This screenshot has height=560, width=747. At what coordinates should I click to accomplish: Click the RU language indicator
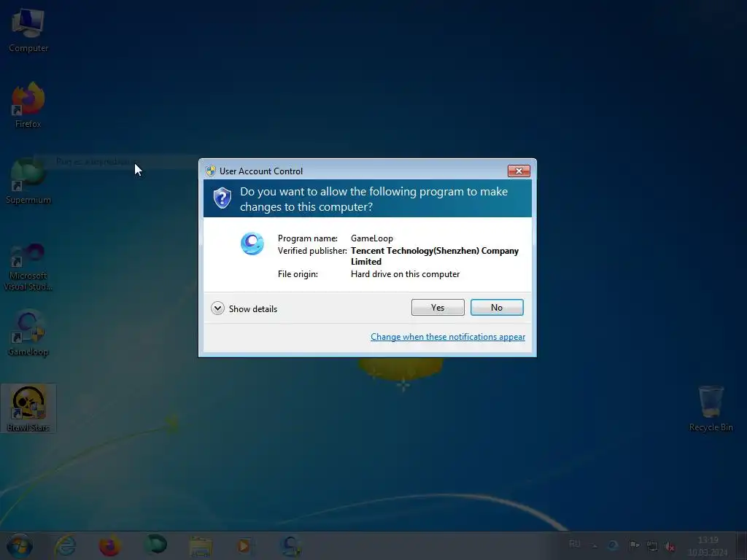pos(575,544)
